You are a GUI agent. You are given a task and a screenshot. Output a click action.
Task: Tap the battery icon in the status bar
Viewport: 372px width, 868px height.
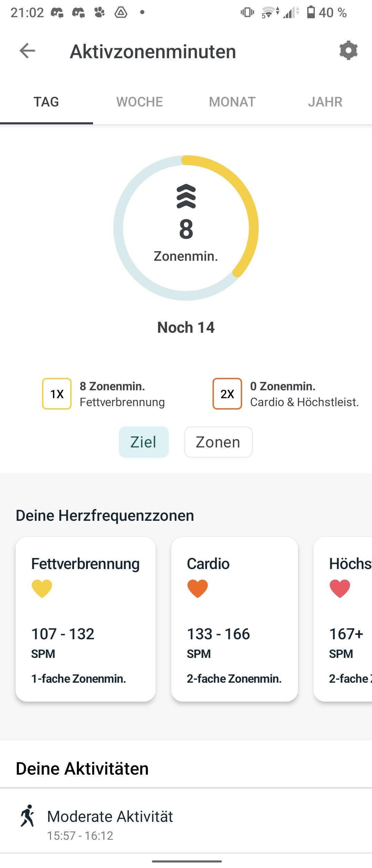point(311,12)
